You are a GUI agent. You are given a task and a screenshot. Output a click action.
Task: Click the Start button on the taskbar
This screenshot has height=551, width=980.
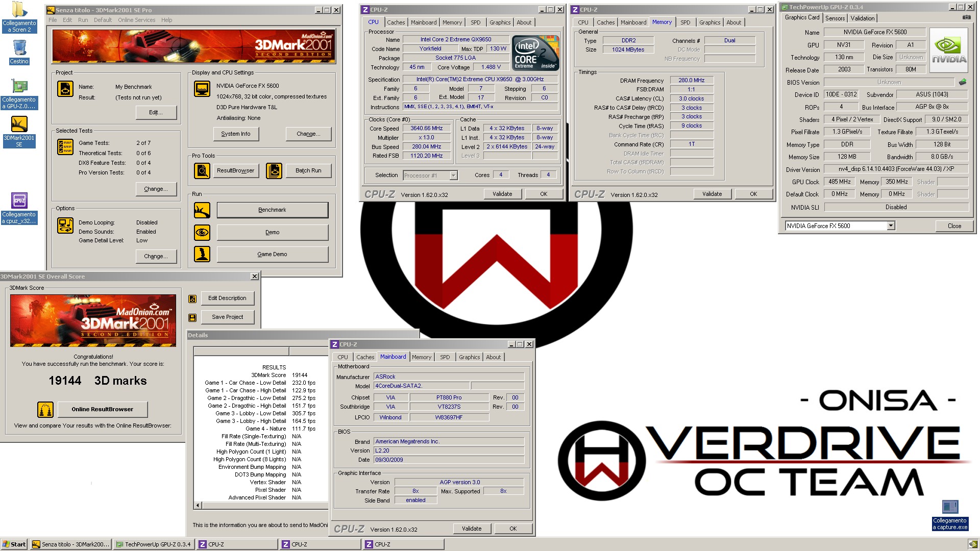(x=14, y=544)
